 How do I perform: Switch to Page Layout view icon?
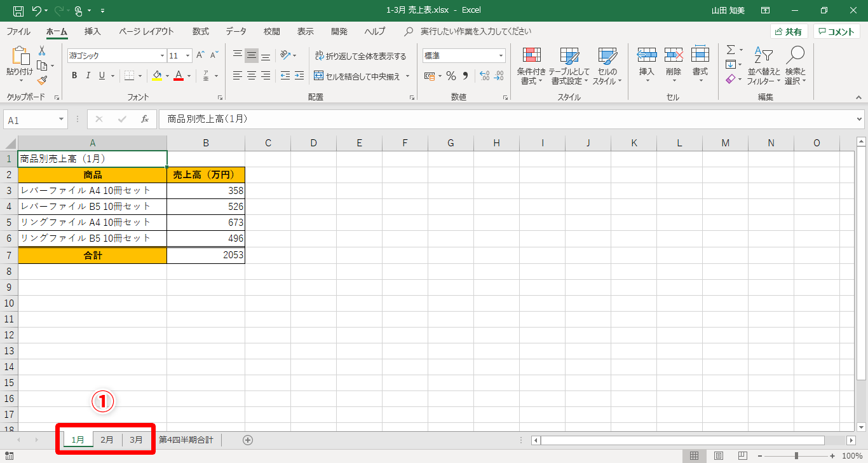point(719,455)
